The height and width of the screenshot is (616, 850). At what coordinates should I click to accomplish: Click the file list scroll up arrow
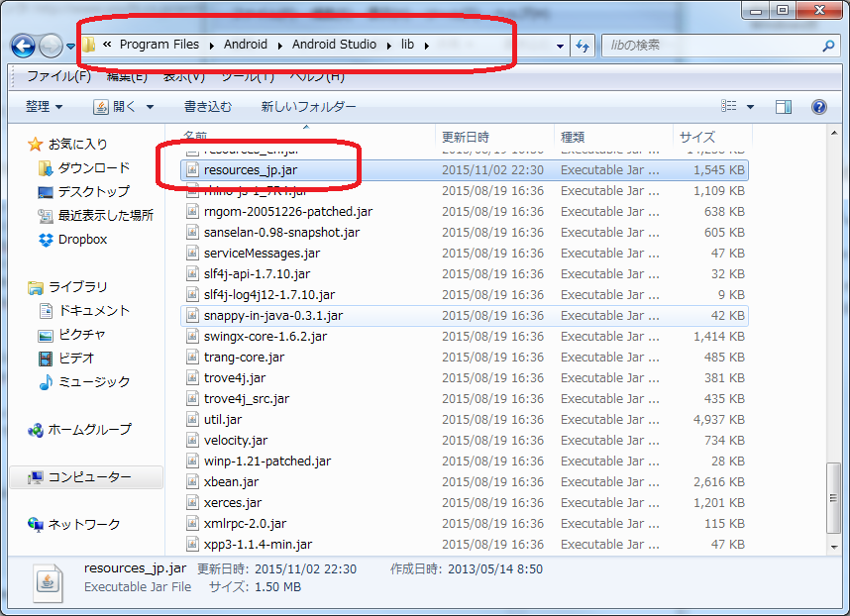pyautogui.click(x=834, y=133)
